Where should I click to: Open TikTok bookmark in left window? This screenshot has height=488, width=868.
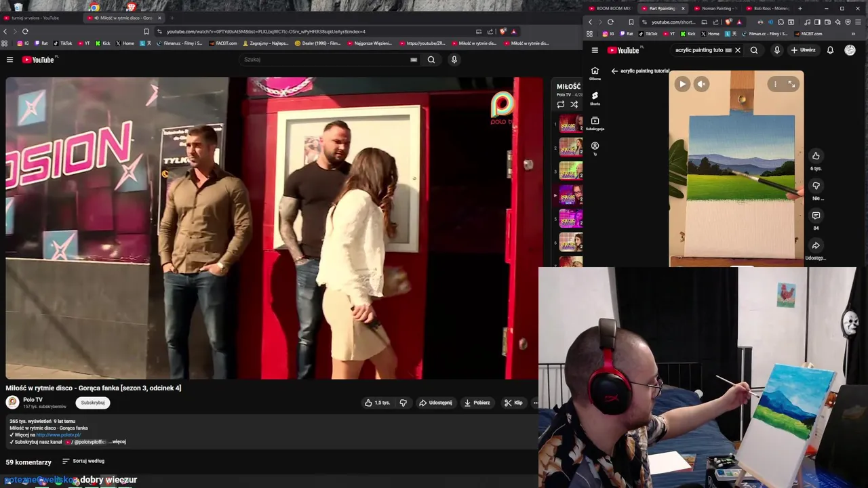63,43
